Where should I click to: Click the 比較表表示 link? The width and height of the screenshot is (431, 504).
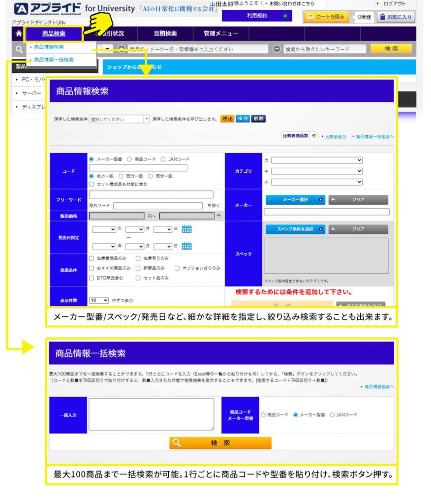336,136
